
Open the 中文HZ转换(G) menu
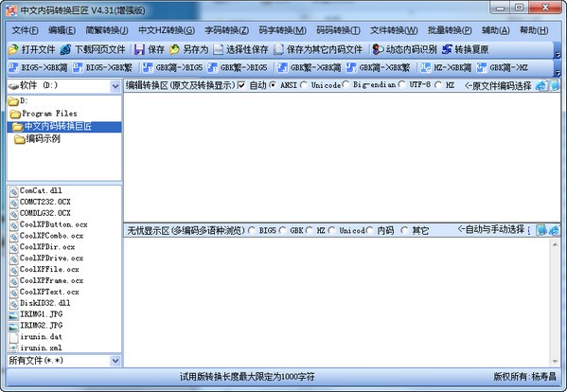[x=167, y=30]
